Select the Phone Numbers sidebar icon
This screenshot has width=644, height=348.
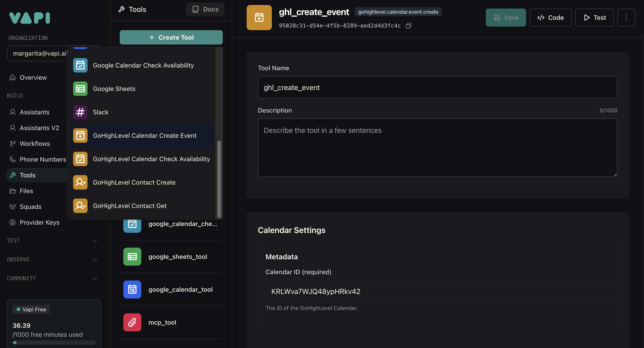click(x=13, y=159)
